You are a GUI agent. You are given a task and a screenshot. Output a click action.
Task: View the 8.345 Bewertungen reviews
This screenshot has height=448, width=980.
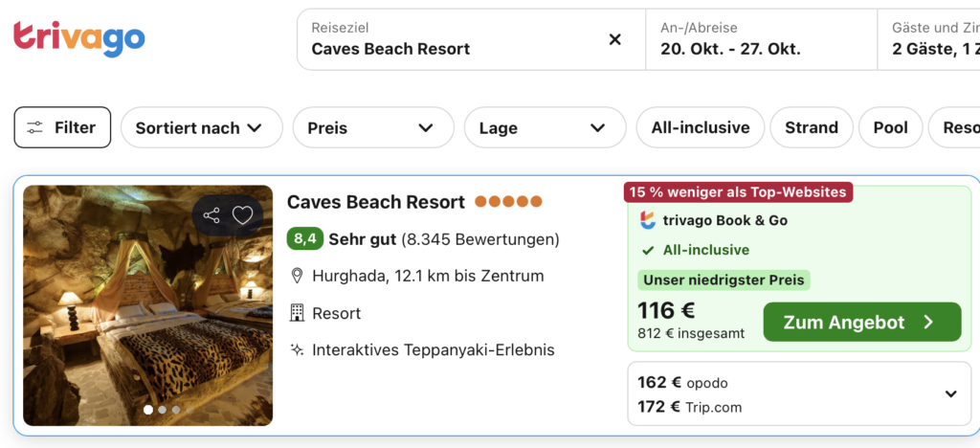(480, 240)
